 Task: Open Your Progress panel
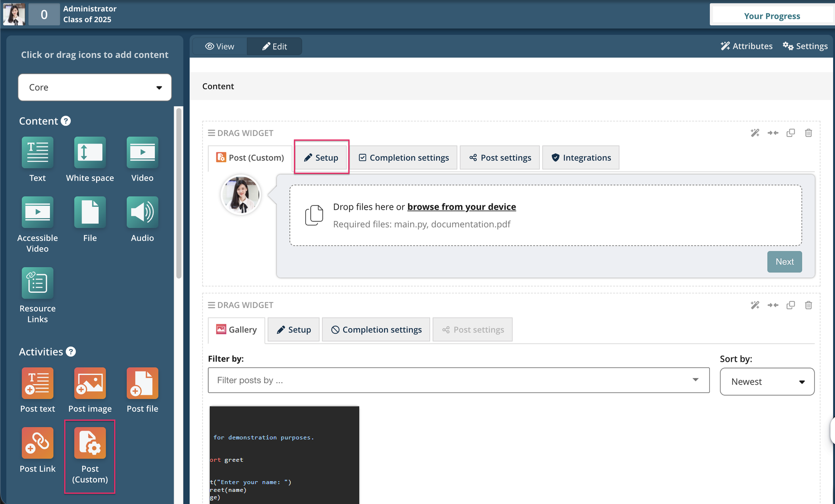coord(771,16)
